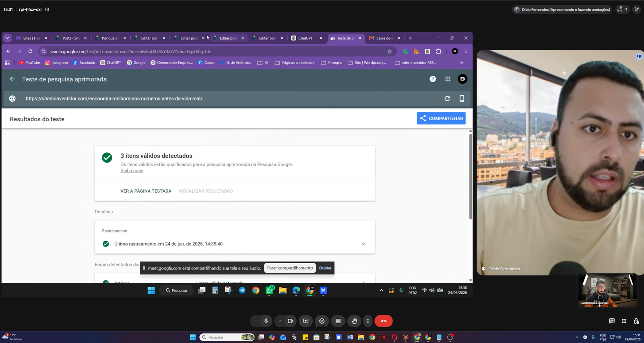The width and height of the screenshot is (644, 343).
Task: Click VISUALIZAR RESULTADOS
Action: (x=206, y=191)
